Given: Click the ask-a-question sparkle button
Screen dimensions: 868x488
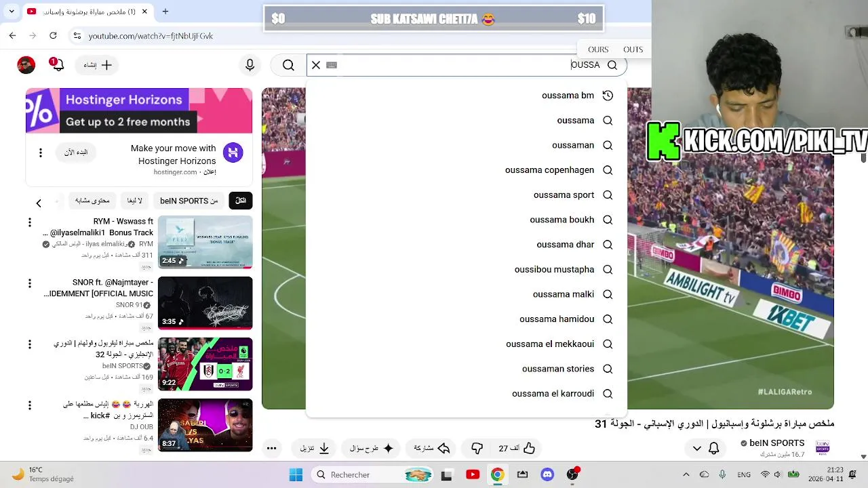Looking at the screenshot, I should [x=372, y=448].
